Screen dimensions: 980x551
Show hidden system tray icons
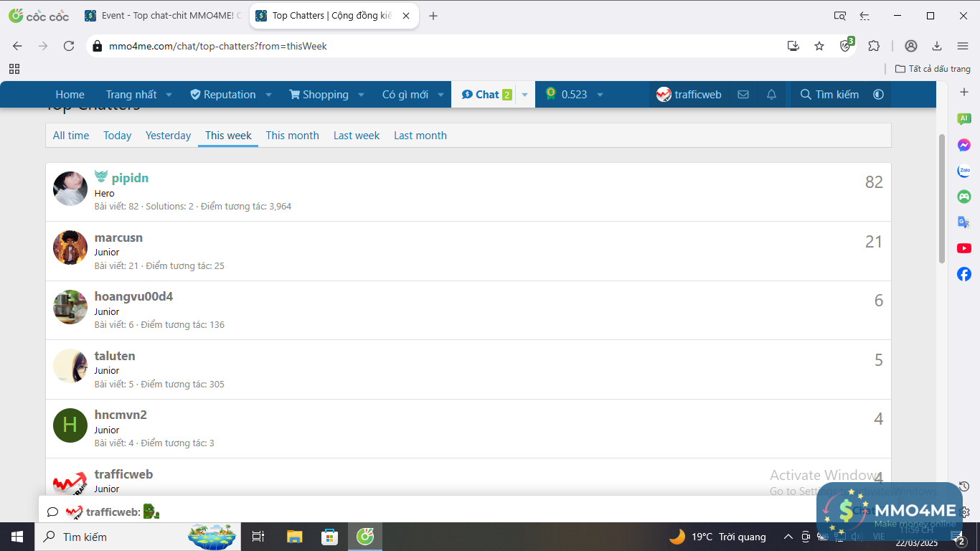coord(788,537)
